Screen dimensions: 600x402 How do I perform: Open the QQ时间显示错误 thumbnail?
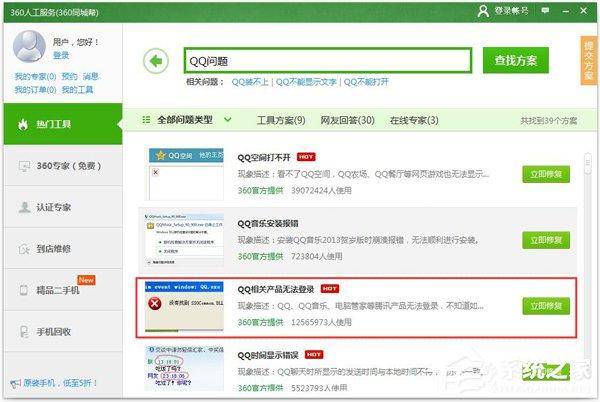pyautogui.click(x=184, y=368)
